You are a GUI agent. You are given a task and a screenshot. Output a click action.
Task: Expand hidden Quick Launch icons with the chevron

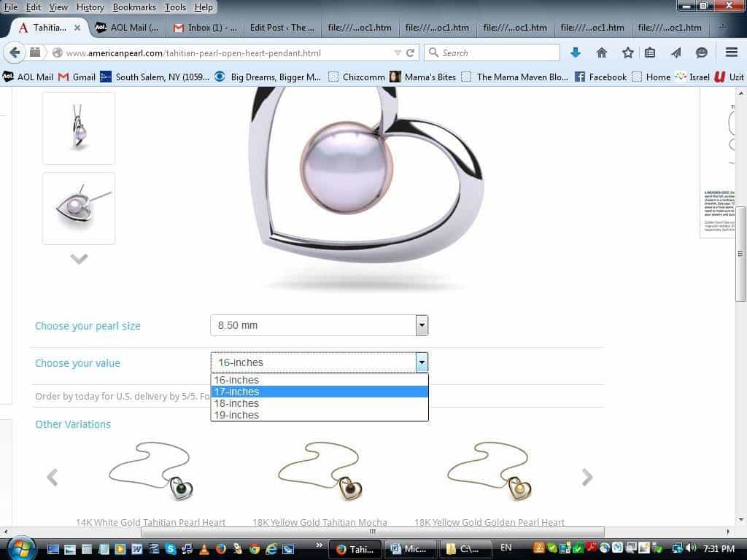(319, 545)
